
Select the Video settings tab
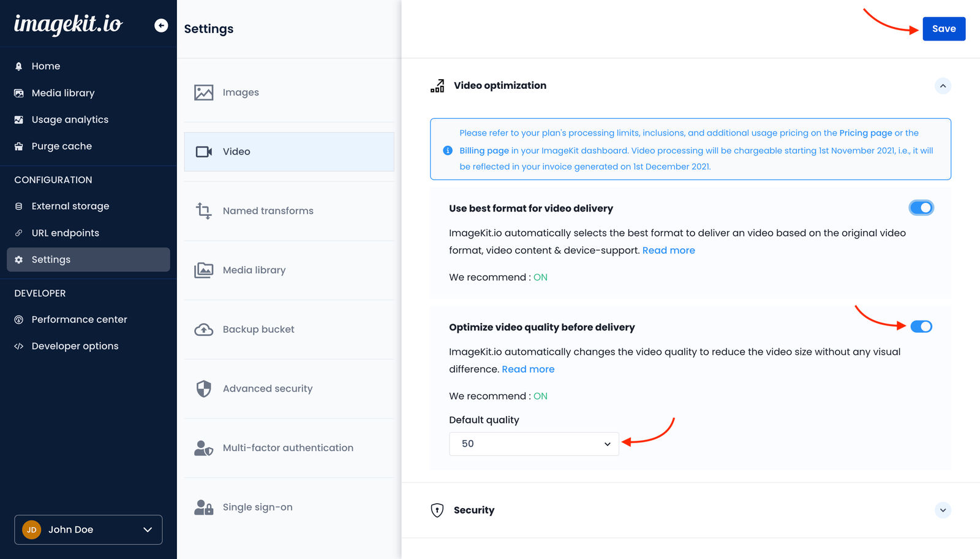point(288,152)
